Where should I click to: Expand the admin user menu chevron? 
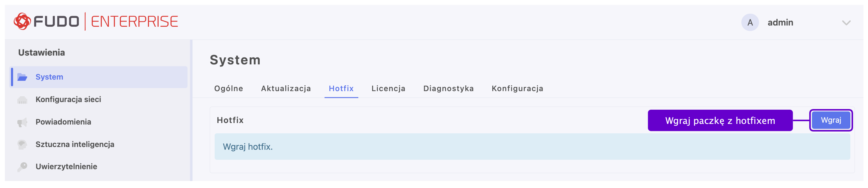coord(846,23)
